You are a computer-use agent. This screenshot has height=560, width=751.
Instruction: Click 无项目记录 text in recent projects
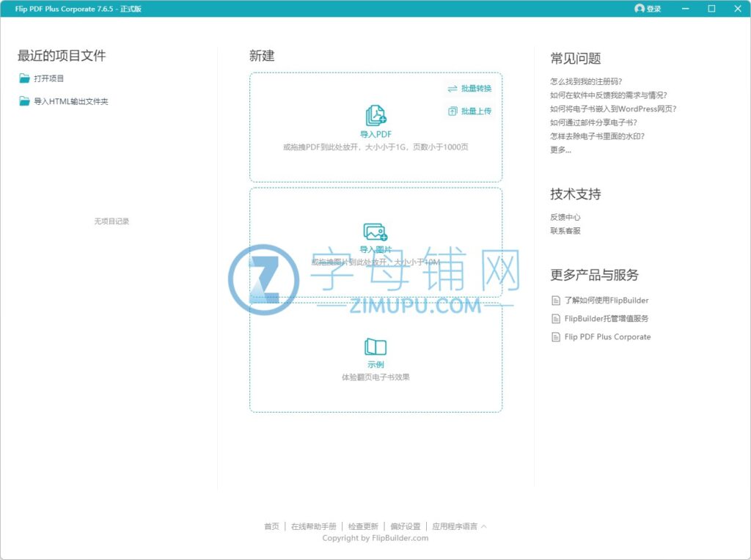click(x=111, y=221)
